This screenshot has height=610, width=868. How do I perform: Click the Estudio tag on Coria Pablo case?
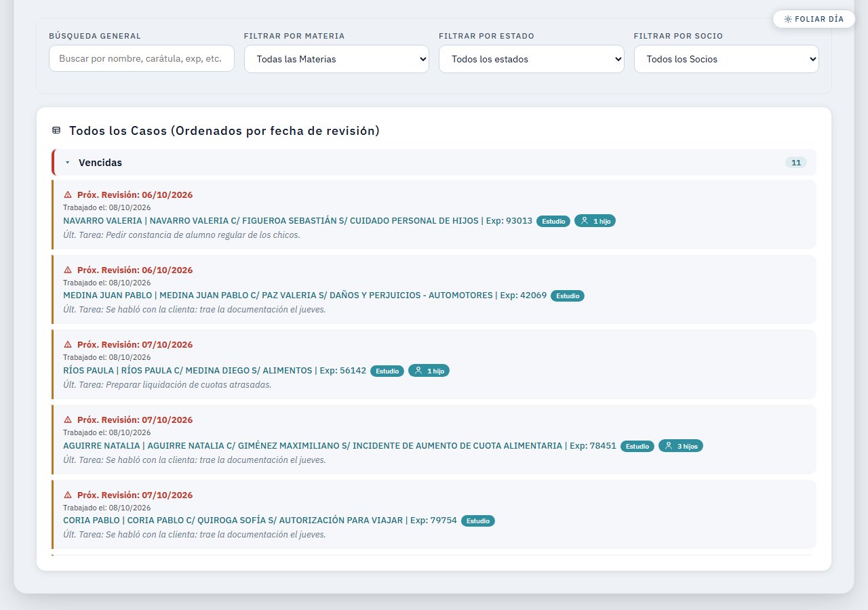(478, 521)
